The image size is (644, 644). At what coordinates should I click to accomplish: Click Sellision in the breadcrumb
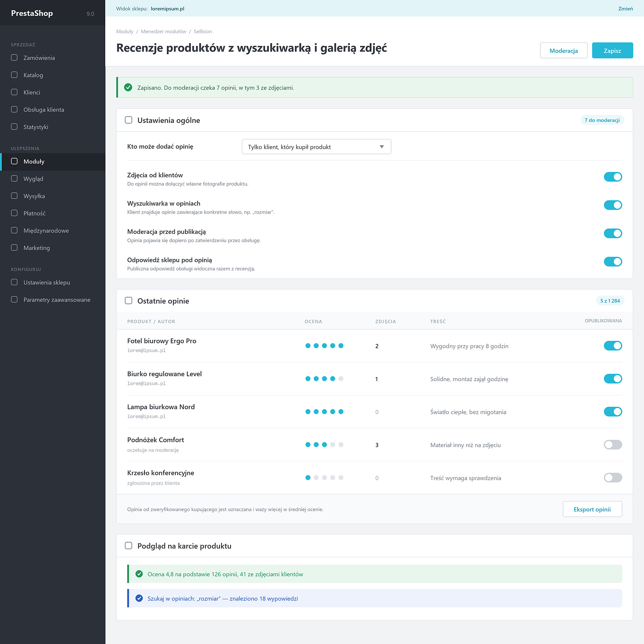203,31
